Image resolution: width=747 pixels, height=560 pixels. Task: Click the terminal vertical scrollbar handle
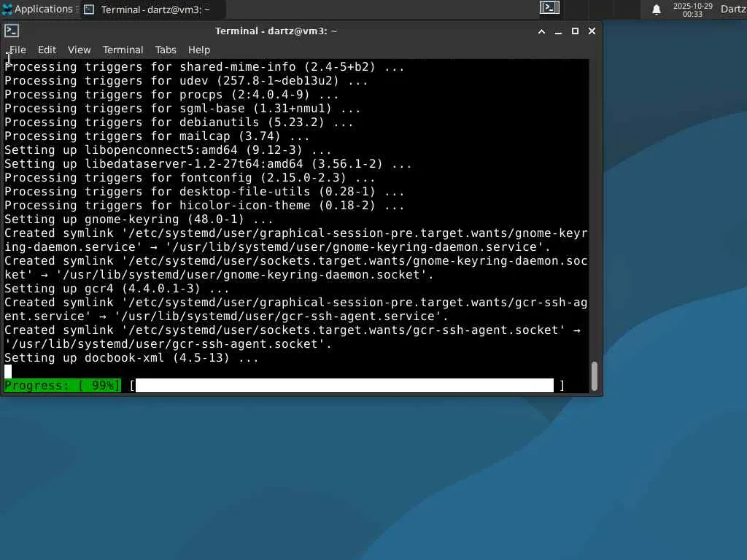(x=594, y=376)
